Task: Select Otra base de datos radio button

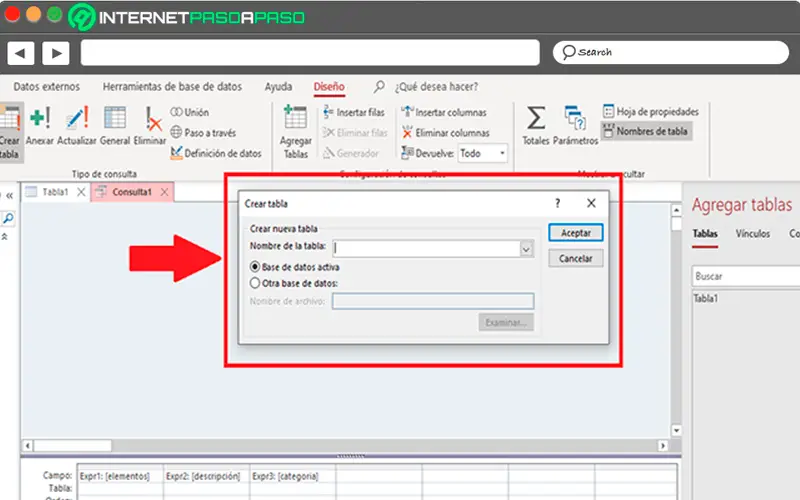Action: (255, 283)
